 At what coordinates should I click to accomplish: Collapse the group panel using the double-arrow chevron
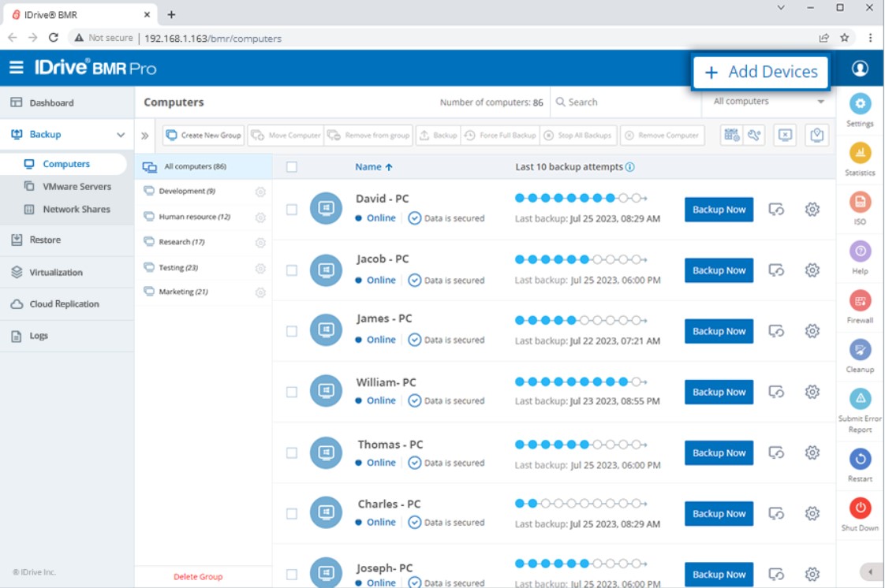pyautogui.click(x=145, y=134)
